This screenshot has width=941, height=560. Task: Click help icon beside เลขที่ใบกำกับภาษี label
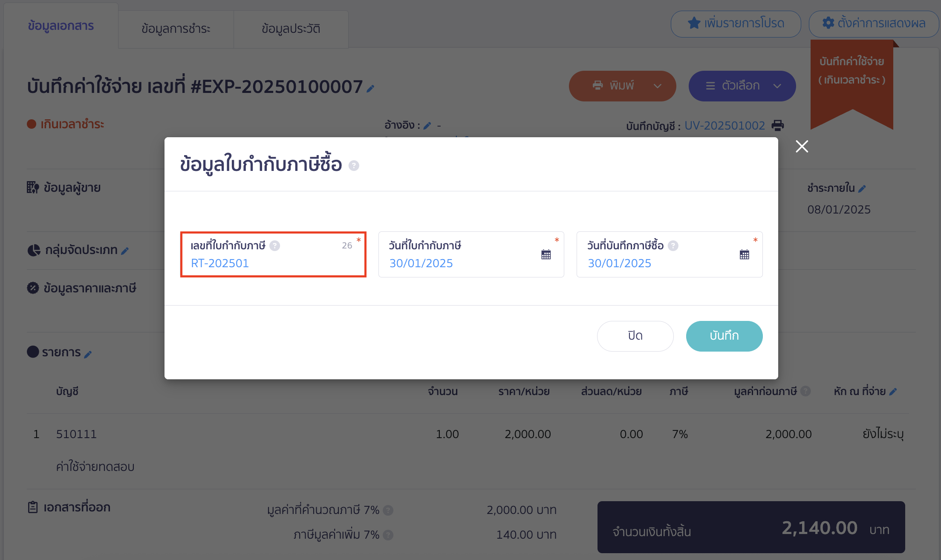coord(275,245)
